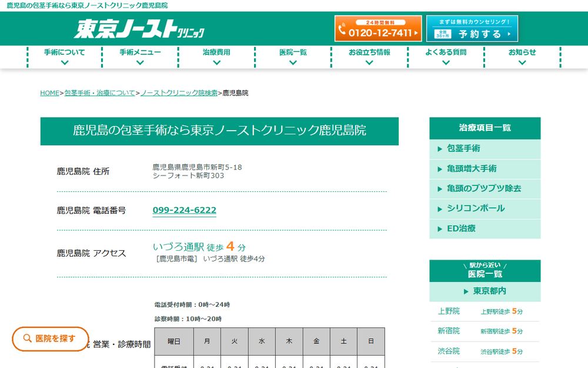Click the 火 column header

235,342
